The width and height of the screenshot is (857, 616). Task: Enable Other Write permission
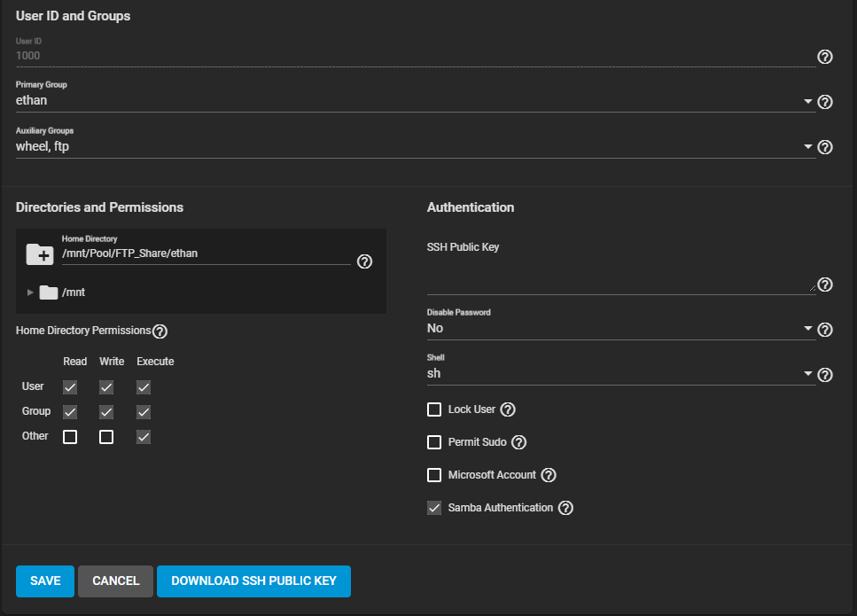(x=106, y=437)
